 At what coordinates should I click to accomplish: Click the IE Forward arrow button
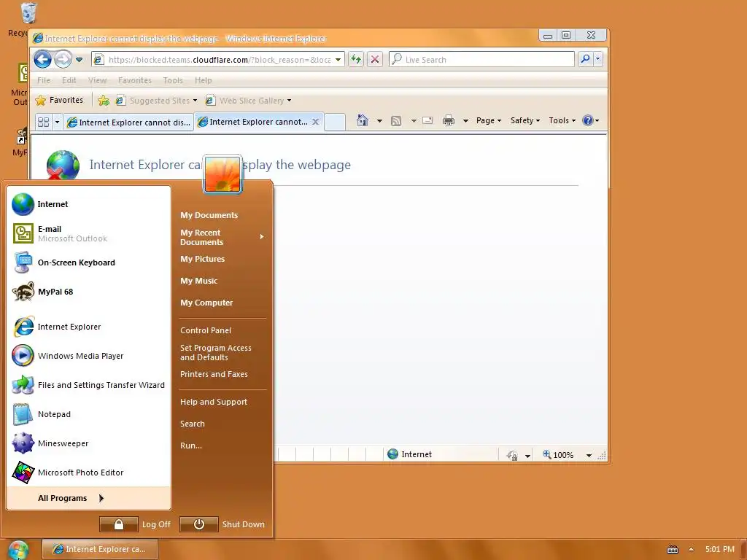(63, 60)
